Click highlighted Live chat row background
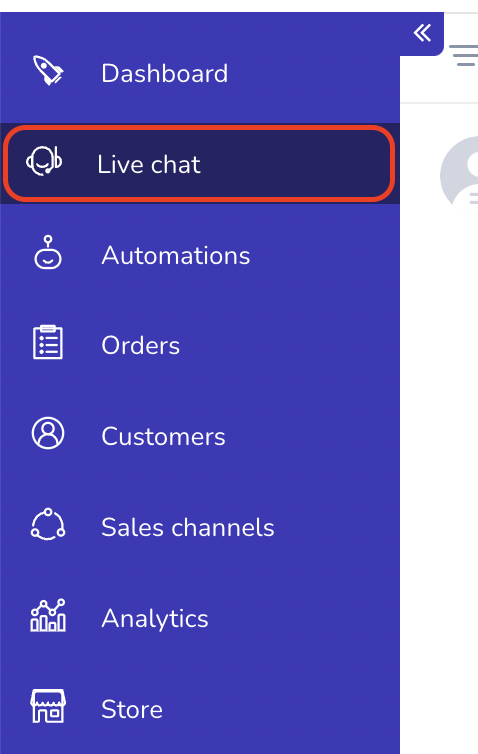This screenshot has height=754, width=478. 199,163
